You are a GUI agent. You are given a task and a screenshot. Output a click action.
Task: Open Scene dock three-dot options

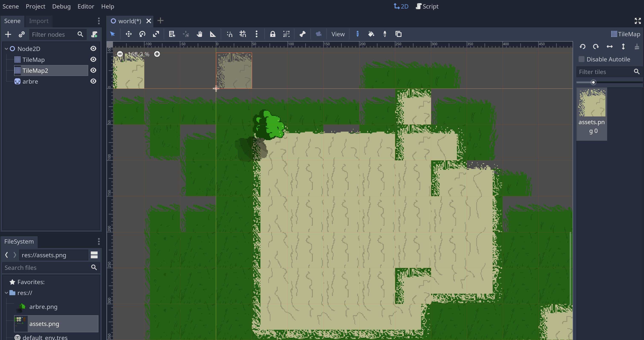[x=99, y=21]
